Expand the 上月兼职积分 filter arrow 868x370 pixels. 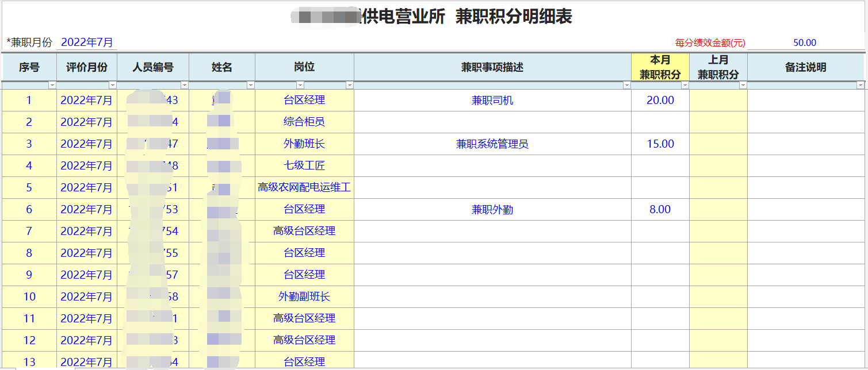743,85
